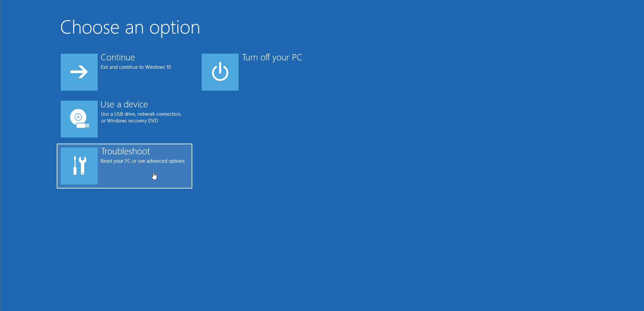Click the Continue label text
644x311 pixels.
point(117,57)
